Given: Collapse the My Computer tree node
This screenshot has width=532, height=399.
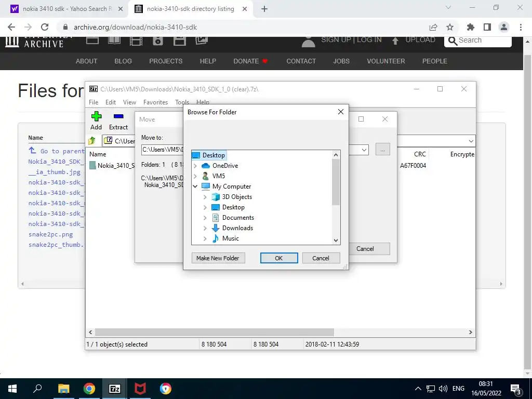Looking at the screenshot, I should pyautogui.click(x=195, y=187).
